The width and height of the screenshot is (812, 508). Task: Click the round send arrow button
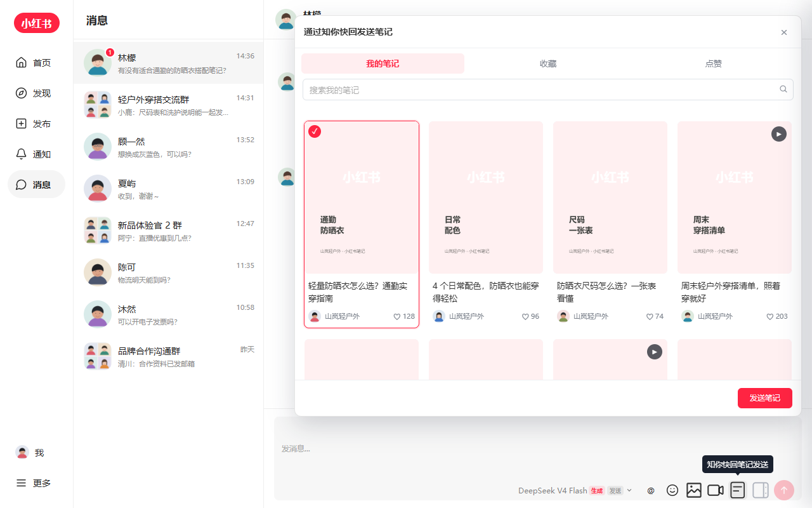coord(784,490)
